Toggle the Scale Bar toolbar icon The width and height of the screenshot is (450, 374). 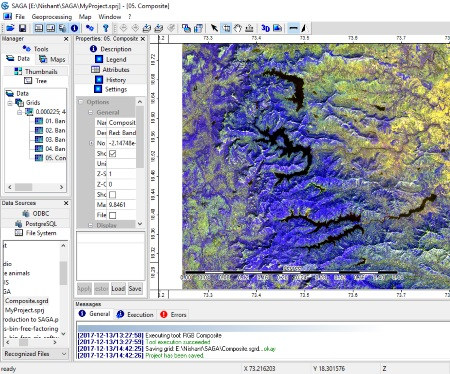point(293,28)
